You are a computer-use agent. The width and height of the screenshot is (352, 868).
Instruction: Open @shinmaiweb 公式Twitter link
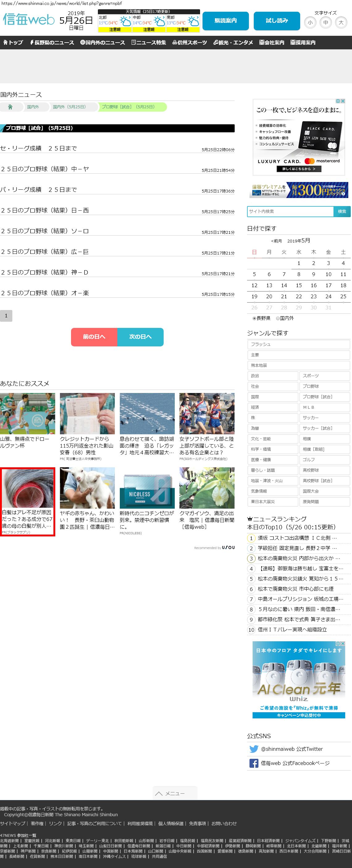click(x=292, y=749)
